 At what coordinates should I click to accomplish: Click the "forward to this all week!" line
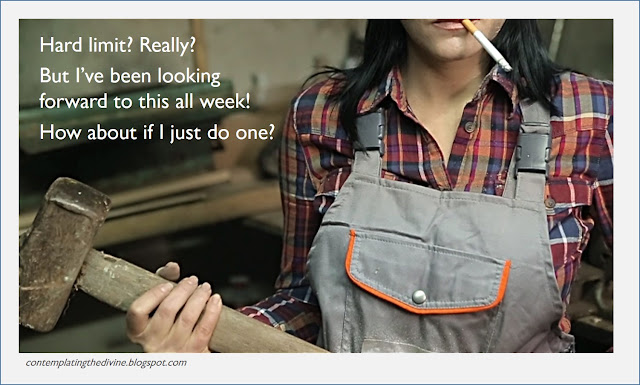pos(145,102)
